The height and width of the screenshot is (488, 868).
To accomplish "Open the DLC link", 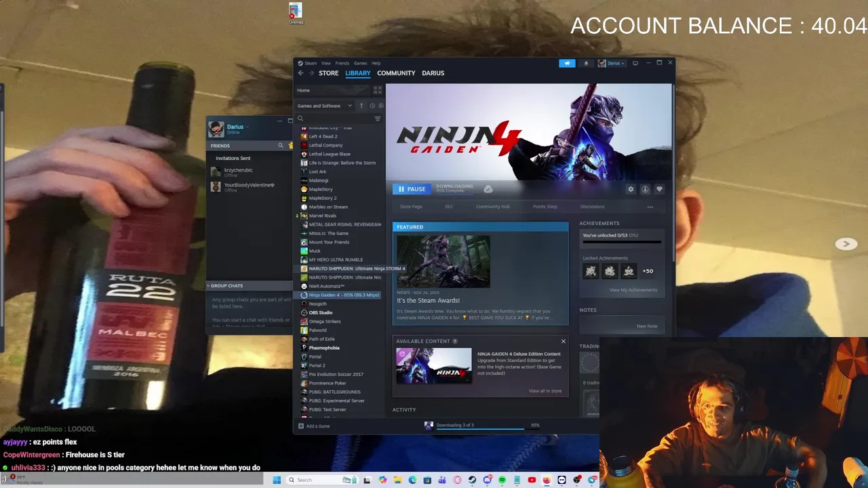I will click(x=449, y=207).
